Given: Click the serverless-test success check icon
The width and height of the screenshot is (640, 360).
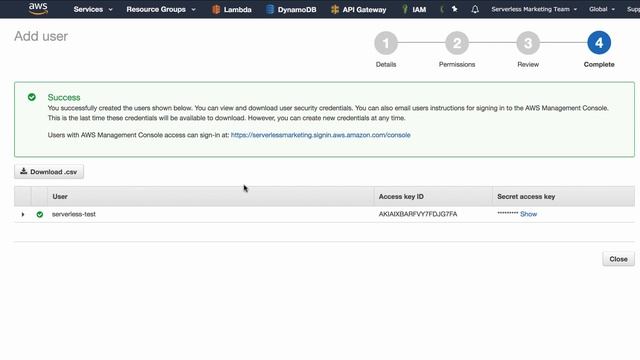Looking at the screenshot, I should [x=40, y=214].
